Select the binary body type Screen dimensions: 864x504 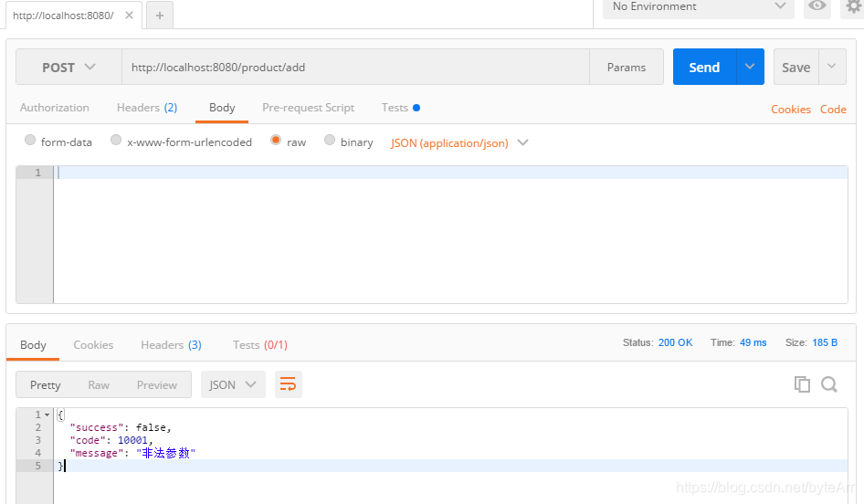[x=330, y=140]
